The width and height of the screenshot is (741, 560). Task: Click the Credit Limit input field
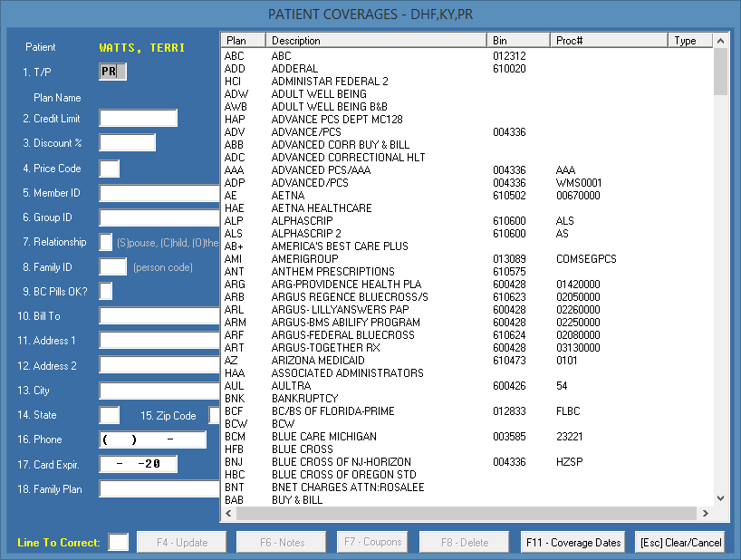pyautogui.click(x=138, y=118)
